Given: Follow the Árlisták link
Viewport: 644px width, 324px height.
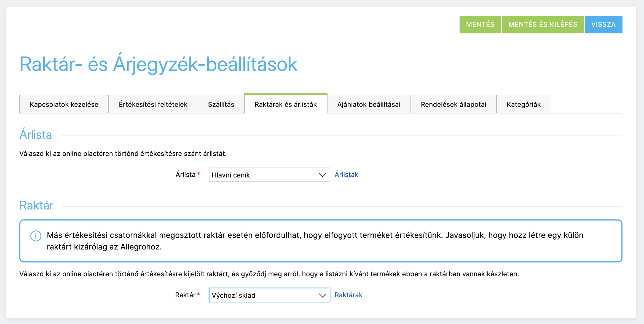Looking at the screenshot, I should (346, 175).
